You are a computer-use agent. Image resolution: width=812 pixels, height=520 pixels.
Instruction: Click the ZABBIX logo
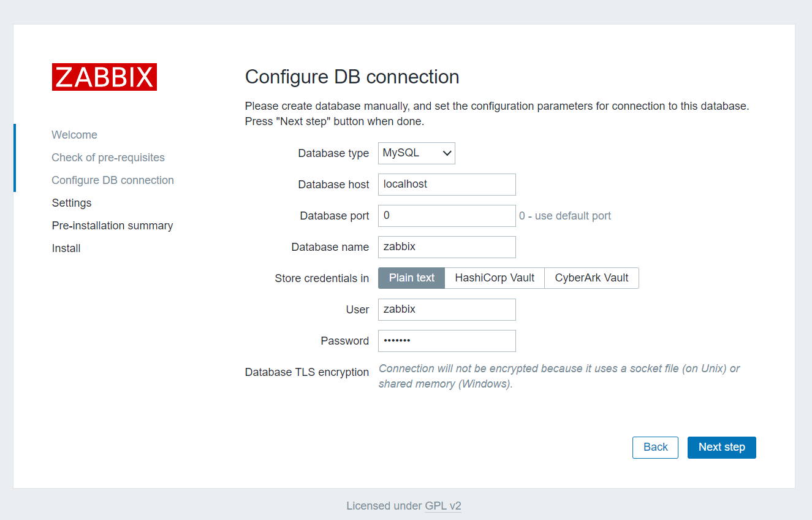[104, 77]
